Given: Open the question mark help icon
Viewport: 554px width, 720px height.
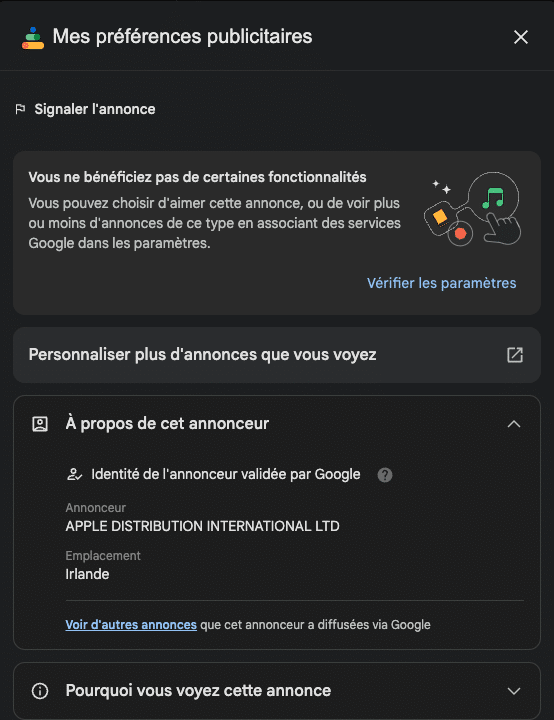Looking at the screenshot, I should [x=385, y=475].
